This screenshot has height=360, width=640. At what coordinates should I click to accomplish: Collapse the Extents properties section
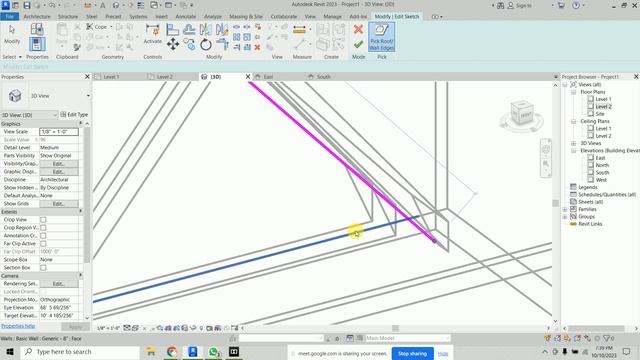(80, 211)
